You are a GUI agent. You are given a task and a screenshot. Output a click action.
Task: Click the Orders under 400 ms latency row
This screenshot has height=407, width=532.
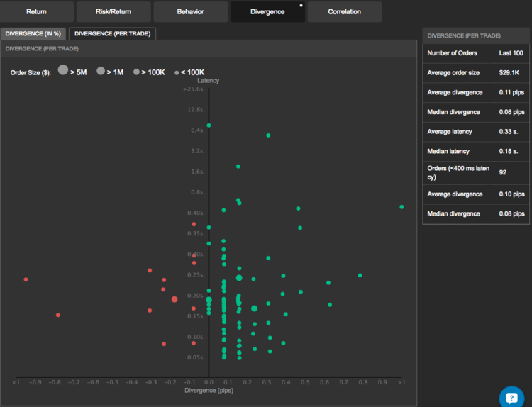click(475, 172)
